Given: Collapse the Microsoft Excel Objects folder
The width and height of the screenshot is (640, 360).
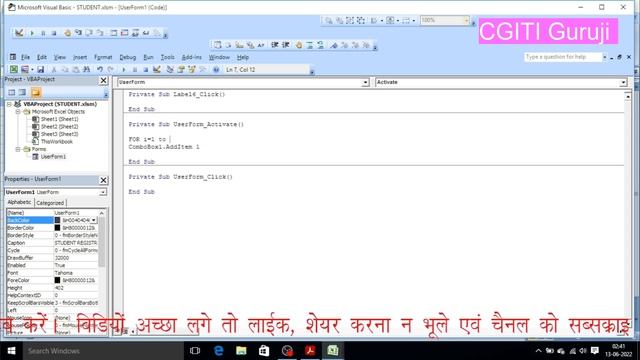Looking at the screenshot, I should coord(18,112).
